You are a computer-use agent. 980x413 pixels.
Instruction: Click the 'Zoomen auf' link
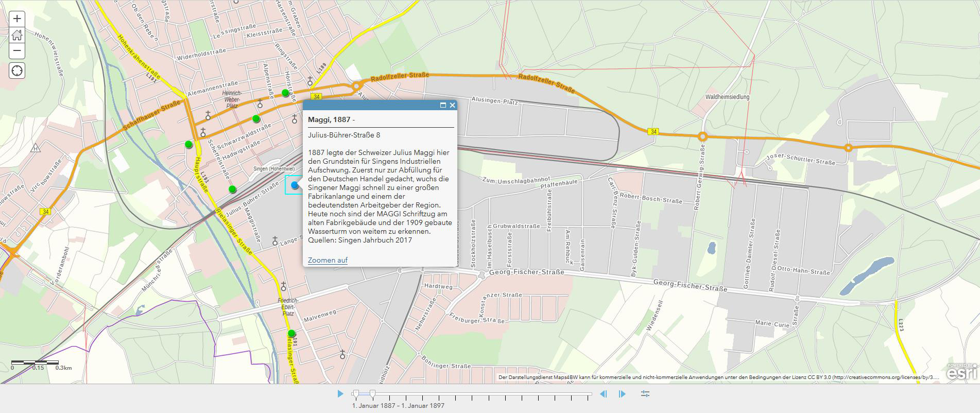point(328,260)
